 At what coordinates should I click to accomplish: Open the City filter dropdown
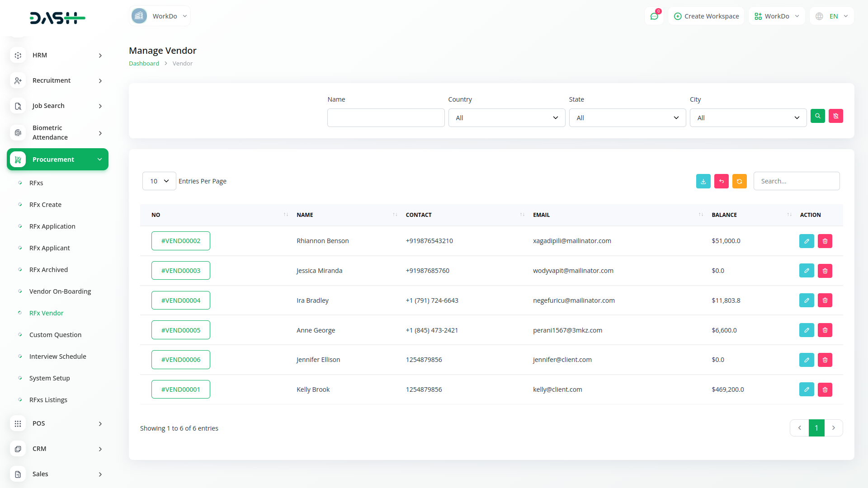tap(748, 118)
